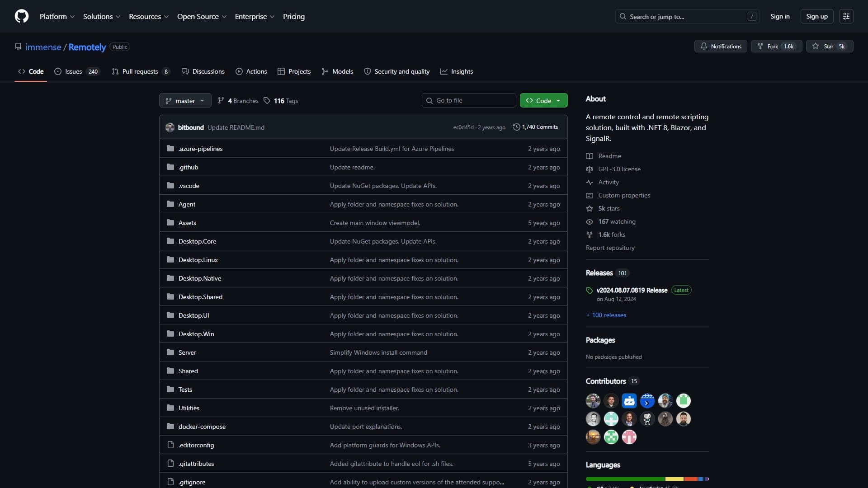Viewport: 868px width, 488px height.
Task: Open the v2024.08.07.0819 Release link
Action: point(632,290)
